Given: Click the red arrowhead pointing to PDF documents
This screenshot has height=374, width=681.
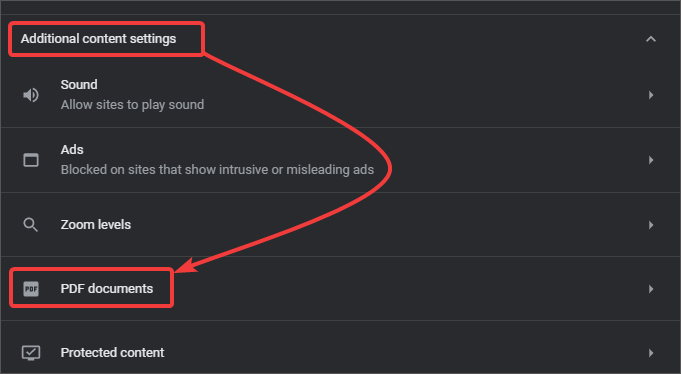Looking at the screenshot, I should [x=186, y=265].
